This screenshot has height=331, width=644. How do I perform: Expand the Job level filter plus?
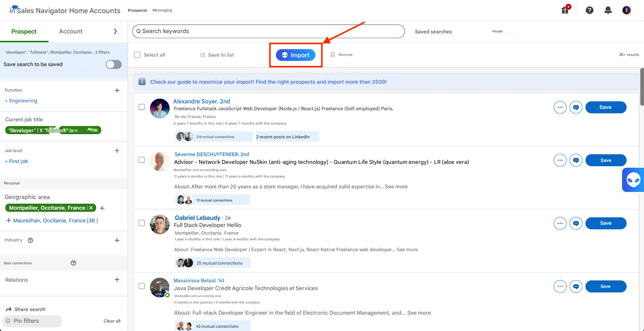(117, 150)
